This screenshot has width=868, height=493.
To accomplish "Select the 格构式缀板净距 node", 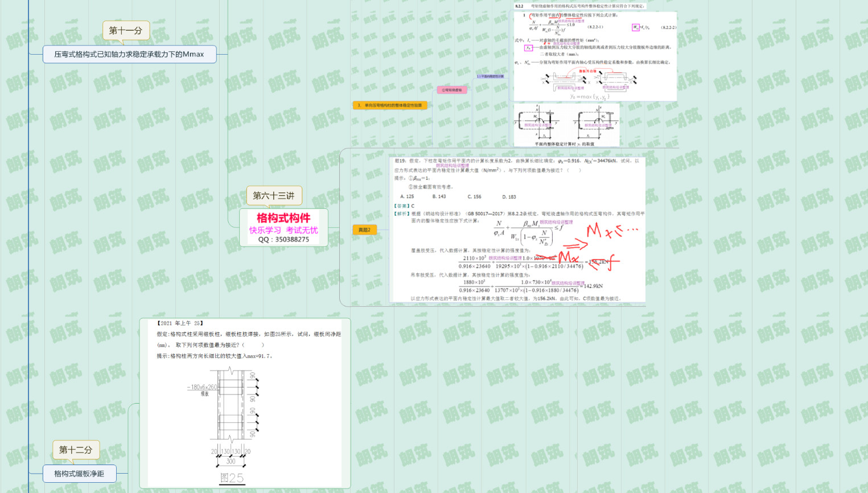I will (79, 474).
